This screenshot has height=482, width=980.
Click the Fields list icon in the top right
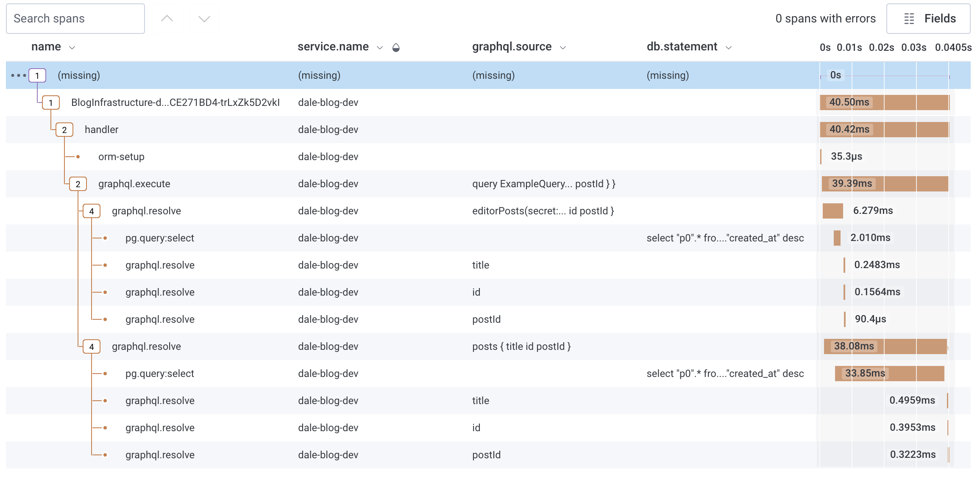909,19
